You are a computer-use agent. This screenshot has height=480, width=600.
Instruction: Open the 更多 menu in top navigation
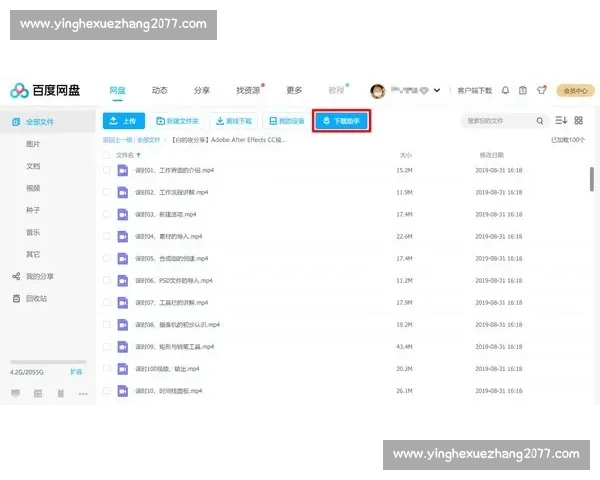pos(294,90)
